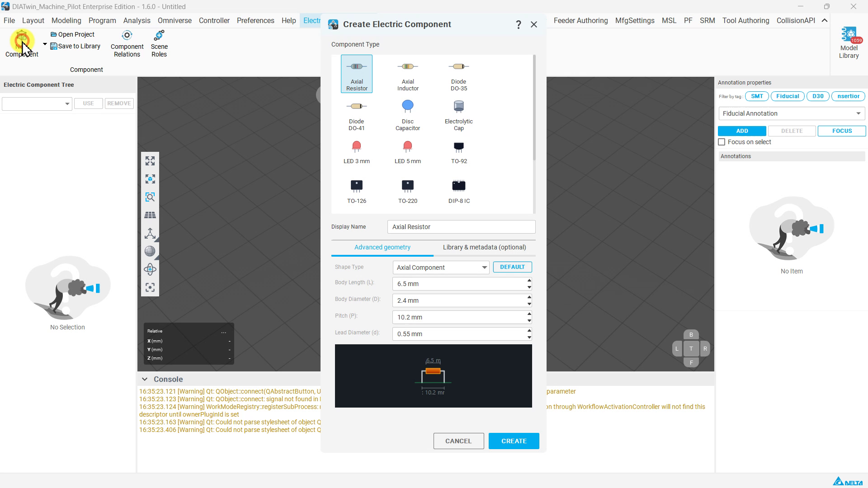868x488 pixels.
Task: Click the focus frame icon in viewport toolbar
Action: [150, 287]
